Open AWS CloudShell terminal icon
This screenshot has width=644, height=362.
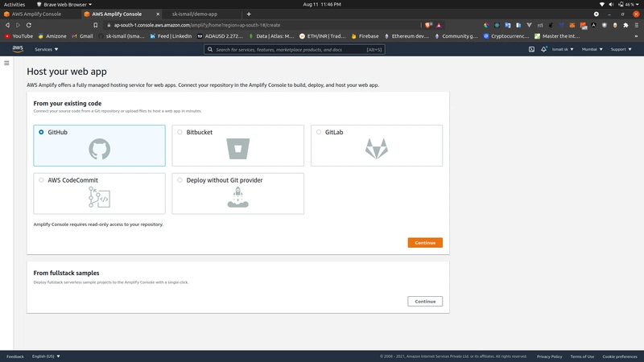[531, 49]
